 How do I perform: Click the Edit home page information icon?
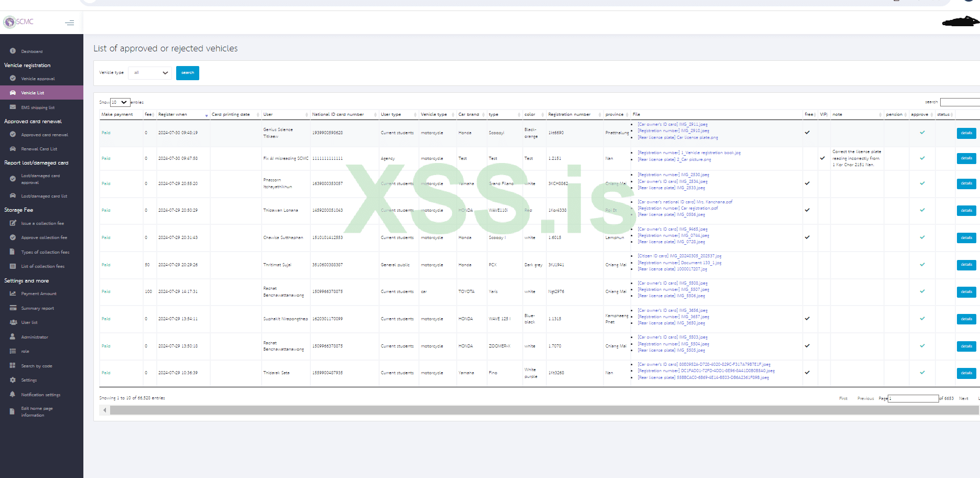tap(13, 411)
